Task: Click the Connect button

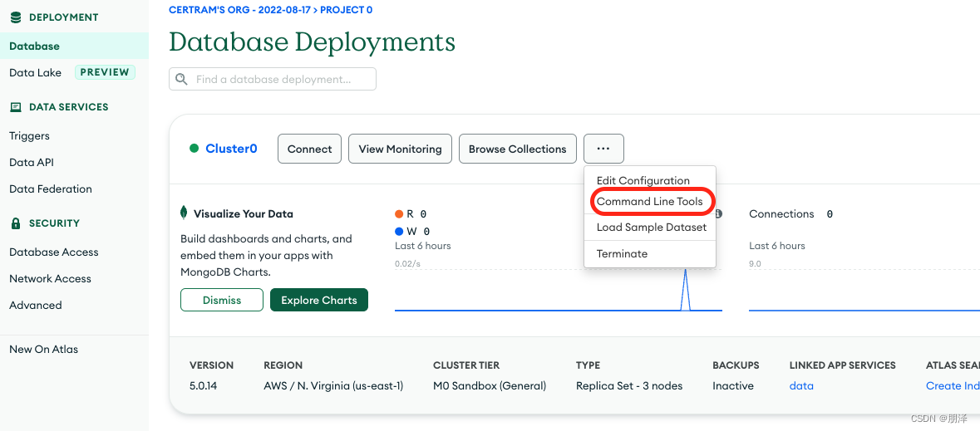Action: pyautogui.click(x=309, y=149)
